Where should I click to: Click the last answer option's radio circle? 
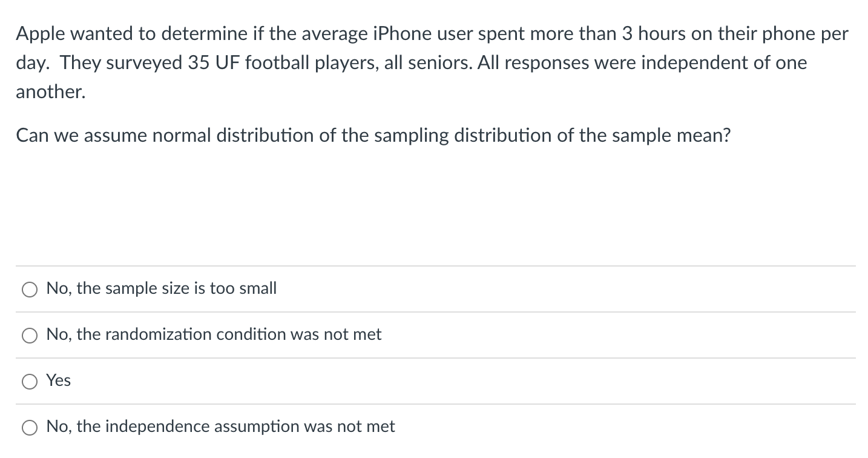pos(29,426)
